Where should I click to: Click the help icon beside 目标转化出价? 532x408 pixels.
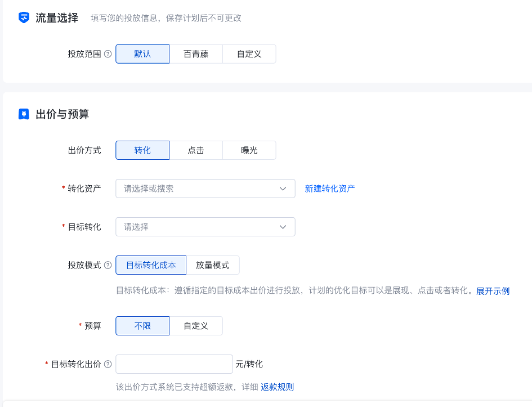(x=108, y=365)
